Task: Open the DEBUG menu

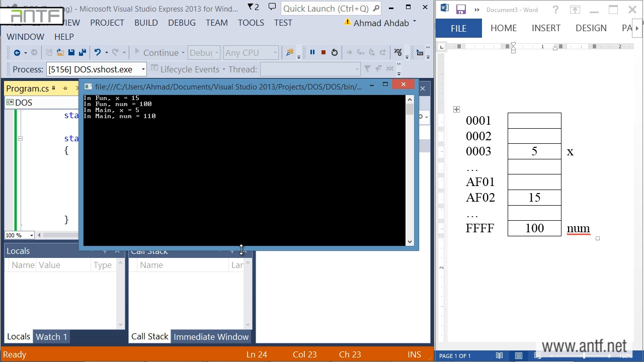Action: coord(182,23)
